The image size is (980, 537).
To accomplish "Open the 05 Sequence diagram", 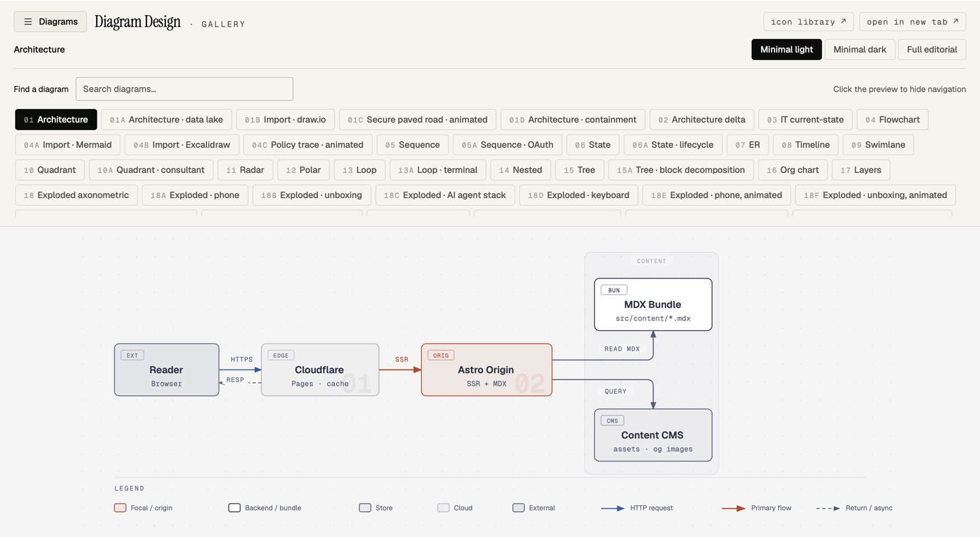I will click(413, 145).
